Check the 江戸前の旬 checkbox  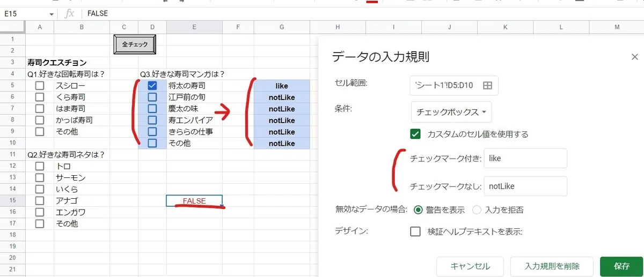pos(152,97)
